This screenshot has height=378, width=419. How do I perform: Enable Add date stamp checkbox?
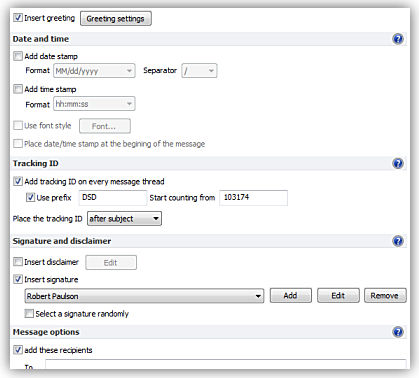pyautogui.click(x=18, y=56)
